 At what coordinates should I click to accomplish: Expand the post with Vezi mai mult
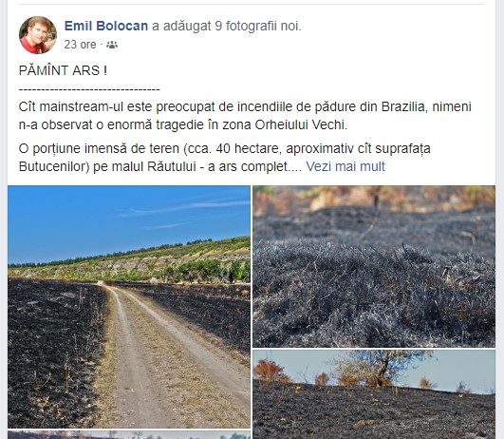[345, 166]
